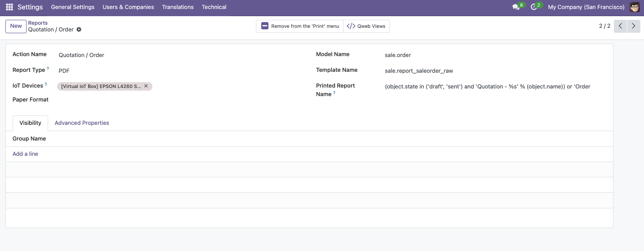Click Add a line in Visibility
Viewport: 644px width, 251px height.
[x=25, y=154]
